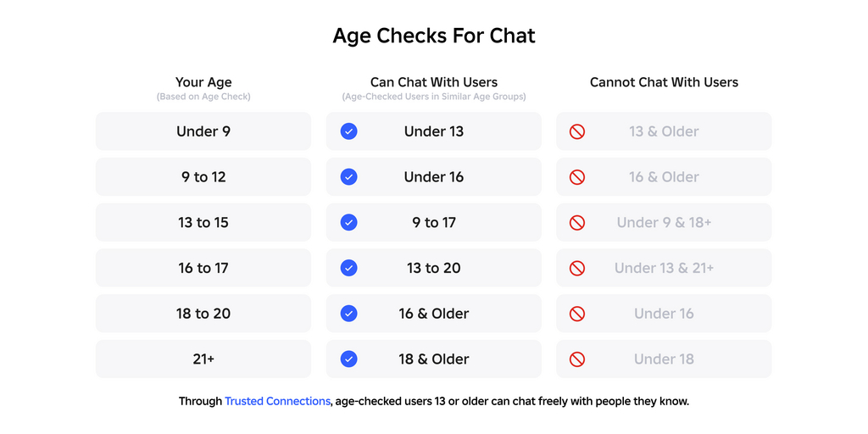
Task: Click the prohibited icon beside Under 9 & 18+
Action: click(x=577, y=222)
